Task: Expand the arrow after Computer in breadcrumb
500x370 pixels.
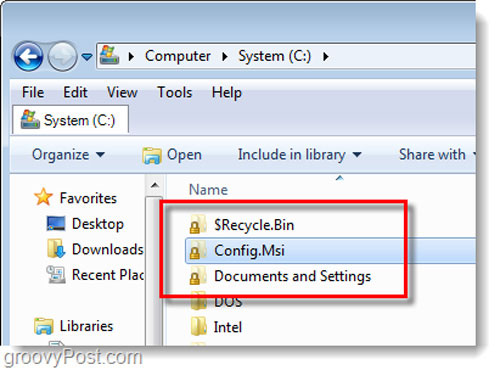Action: pyautogui.click(x=131, y=57)
